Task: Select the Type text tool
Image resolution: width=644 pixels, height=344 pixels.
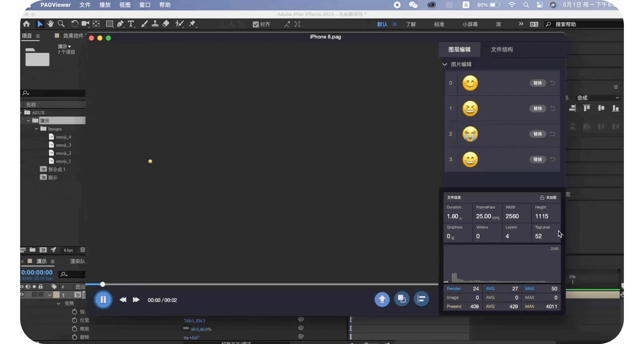Action: [131, 24]
